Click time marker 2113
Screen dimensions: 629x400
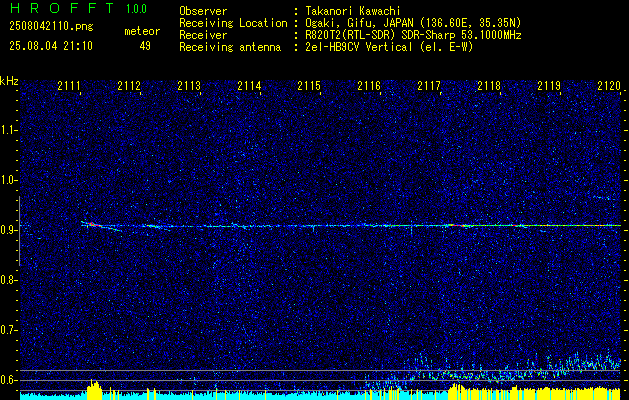[189, 86]
